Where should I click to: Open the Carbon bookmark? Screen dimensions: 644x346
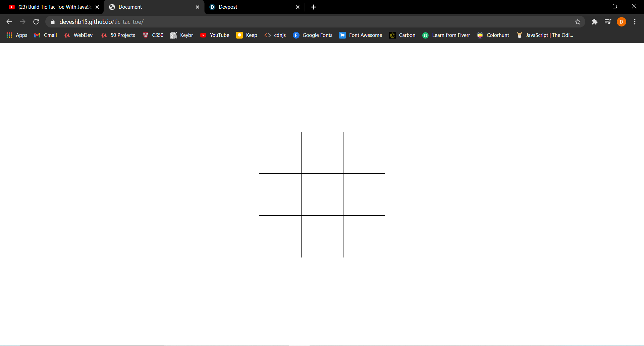[x=402, y=35]
